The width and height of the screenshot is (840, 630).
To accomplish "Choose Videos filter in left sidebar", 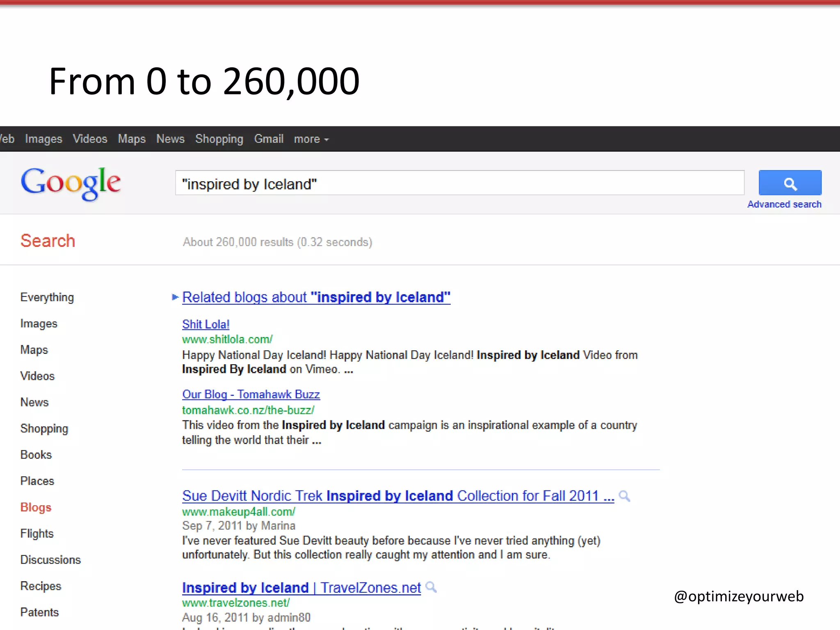I will [37, 376].
